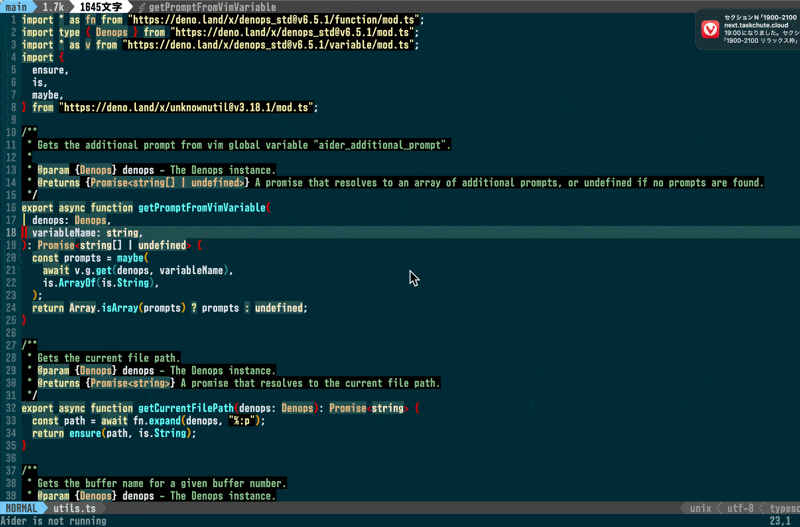The image size is (800, 527).
Task: Click 'undefined;' at end of line 24
Action: pos(281,308)
